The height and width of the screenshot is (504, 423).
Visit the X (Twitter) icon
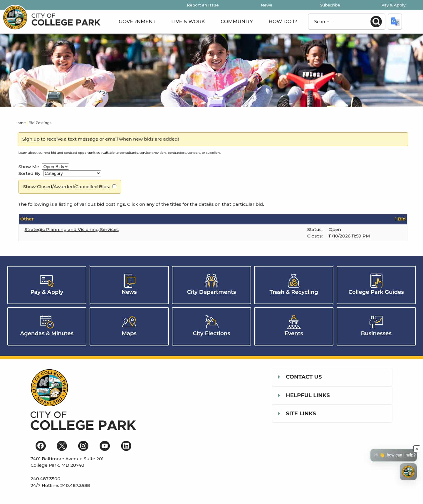click(x=62, y=446)
